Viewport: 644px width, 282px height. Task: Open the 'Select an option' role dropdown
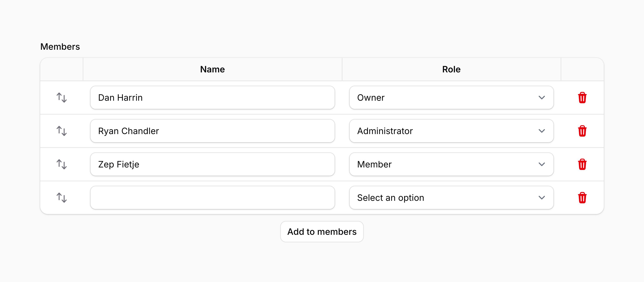451,198
